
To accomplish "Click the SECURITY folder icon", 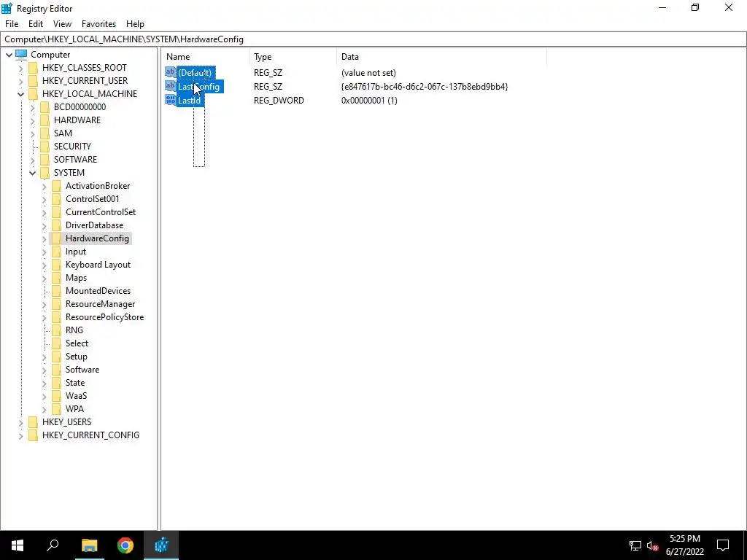I will 44,146.
